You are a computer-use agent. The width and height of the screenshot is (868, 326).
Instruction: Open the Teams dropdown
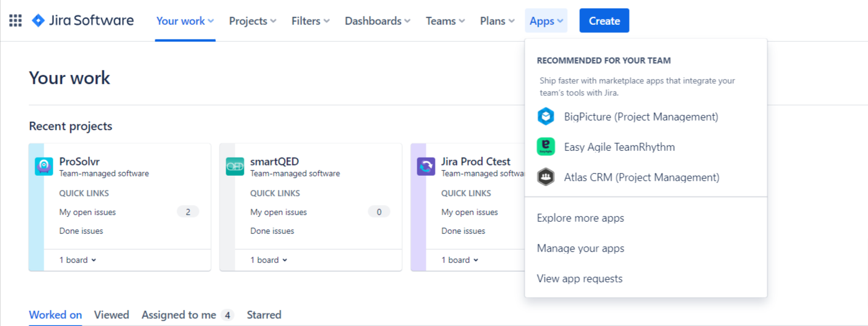(x=445, y=21)
